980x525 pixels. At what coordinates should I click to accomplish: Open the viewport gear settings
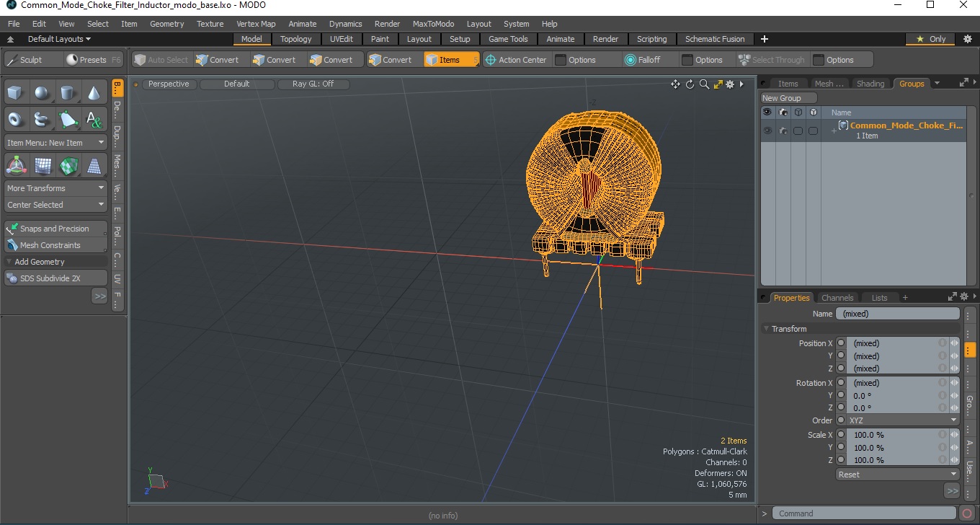tap(730, 84)
